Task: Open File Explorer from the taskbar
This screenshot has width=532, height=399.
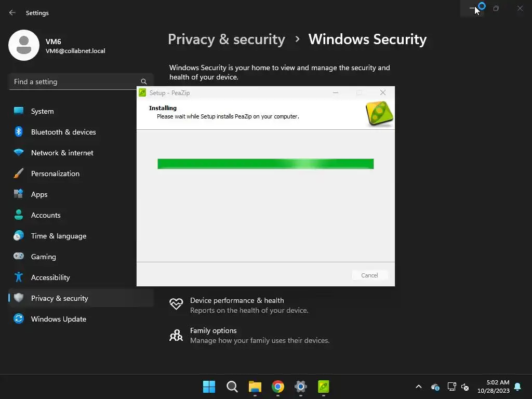Action: pyautogui.click(x=255, y=387)
